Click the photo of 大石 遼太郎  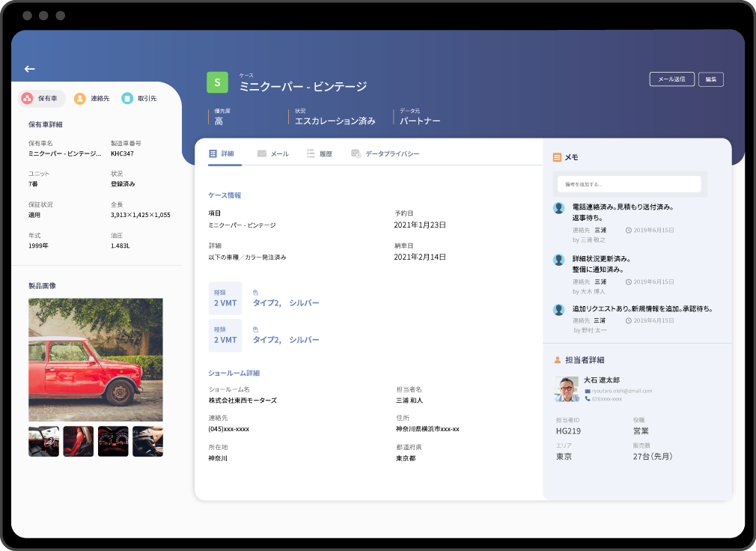(x=567, y=389)
